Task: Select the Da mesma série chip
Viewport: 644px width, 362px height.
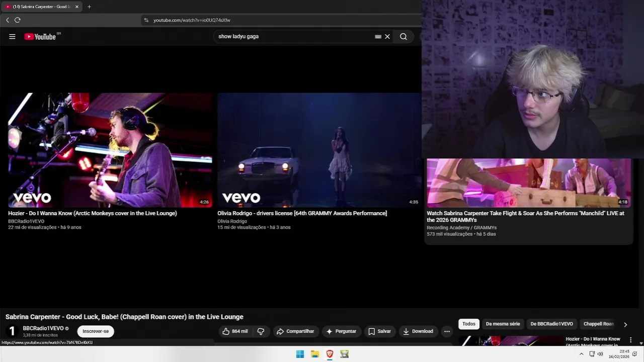Action: coord(503,324)
